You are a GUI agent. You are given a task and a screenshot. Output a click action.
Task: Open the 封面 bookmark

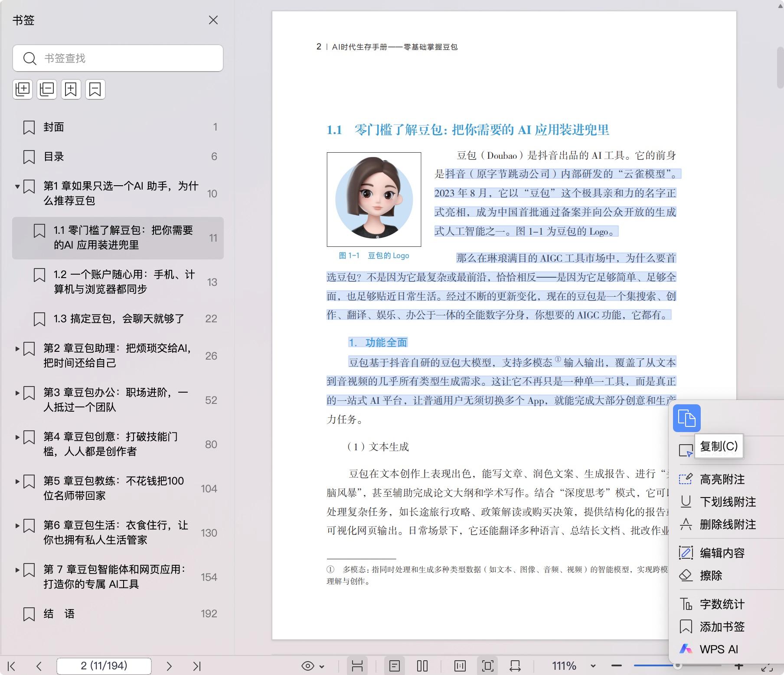pyautogui.click(x=118, y=127)
